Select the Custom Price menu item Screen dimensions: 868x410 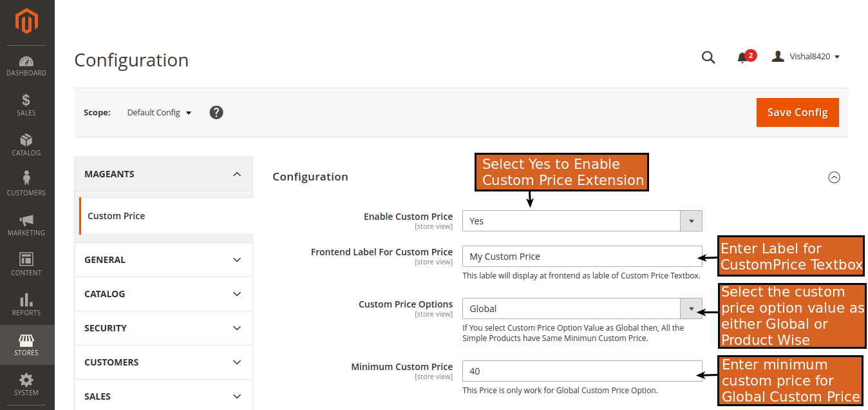pyautogui.click(x=116, y=215)
